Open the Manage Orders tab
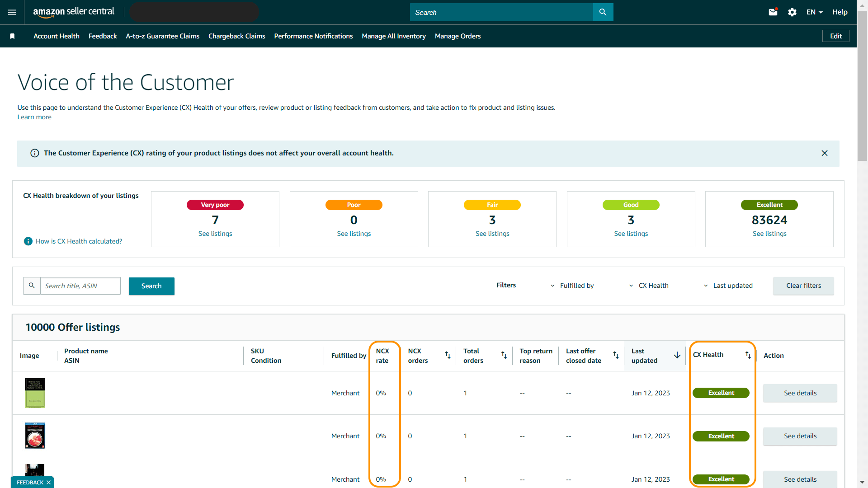This screenshot has width=868, height=488. pos(458,36)
